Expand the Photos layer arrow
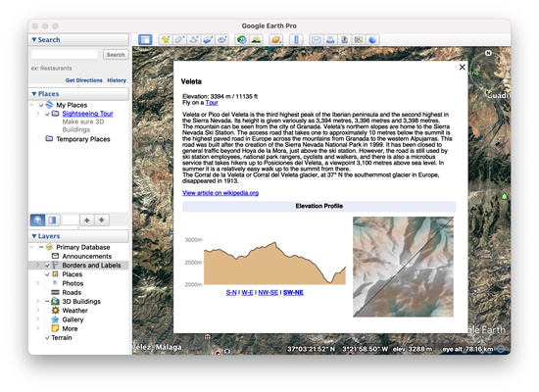Image resolution: width=539 pixels, height=392 pixels. point(38,283)
